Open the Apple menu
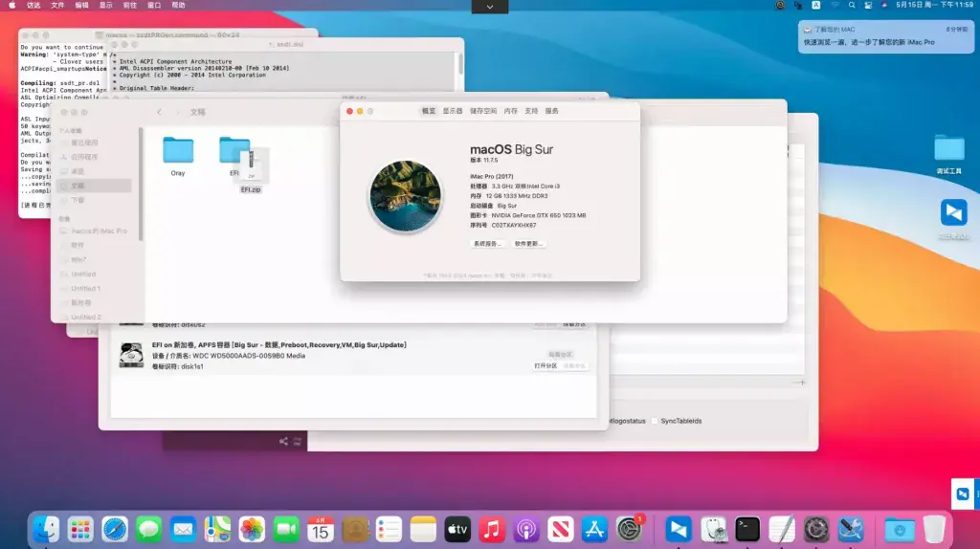The width and height of the screenshot is (980, 549). (11, 5)
